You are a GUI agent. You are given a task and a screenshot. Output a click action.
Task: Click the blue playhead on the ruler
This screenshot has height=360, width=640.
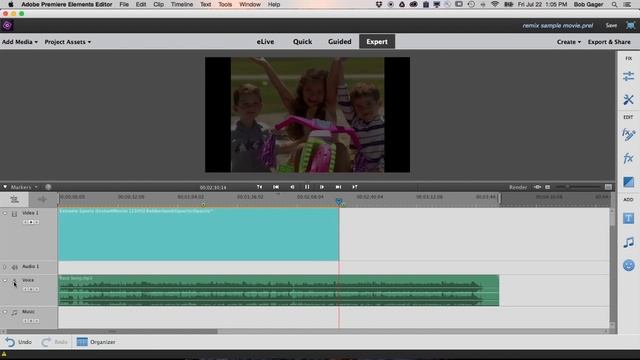[339, 201]
